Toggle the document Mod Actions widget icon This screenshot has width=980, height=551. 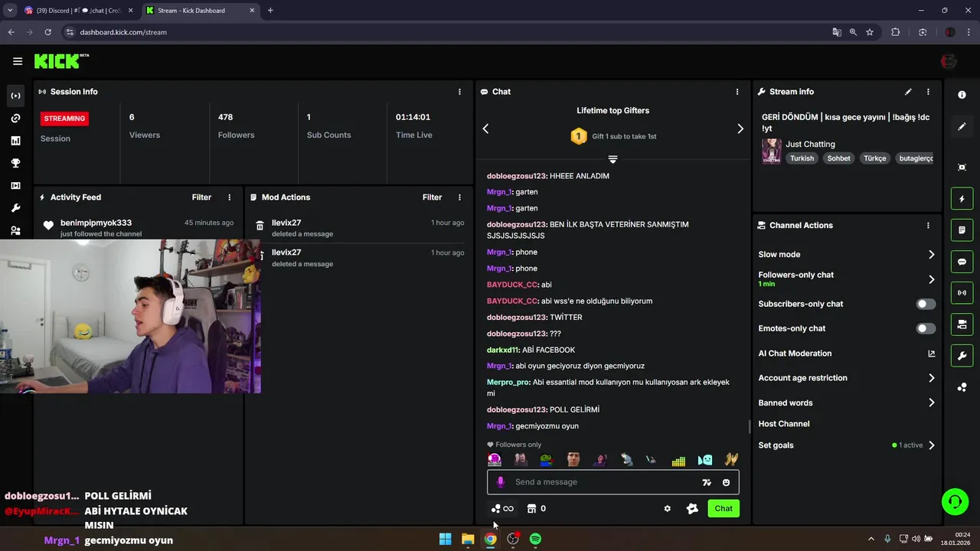pyautogui.click(x=962, y=230)
